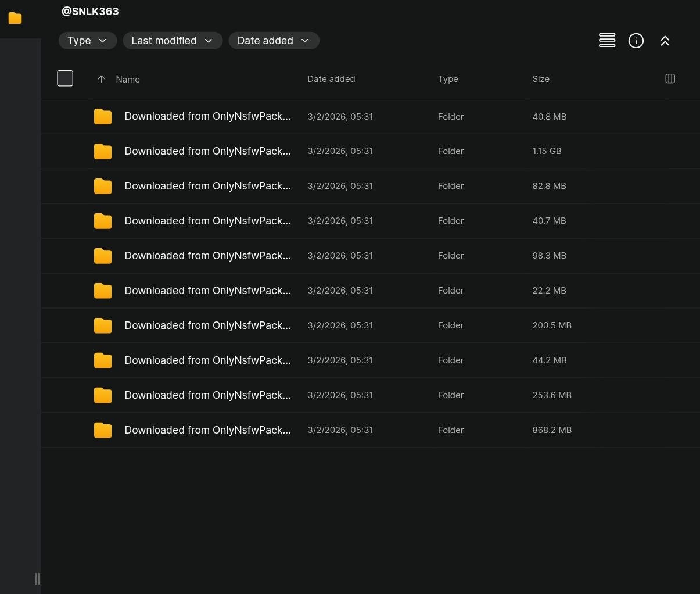Sort by the Date added column header
This screenshot has width=700, height=594.
tap(331, 79)
